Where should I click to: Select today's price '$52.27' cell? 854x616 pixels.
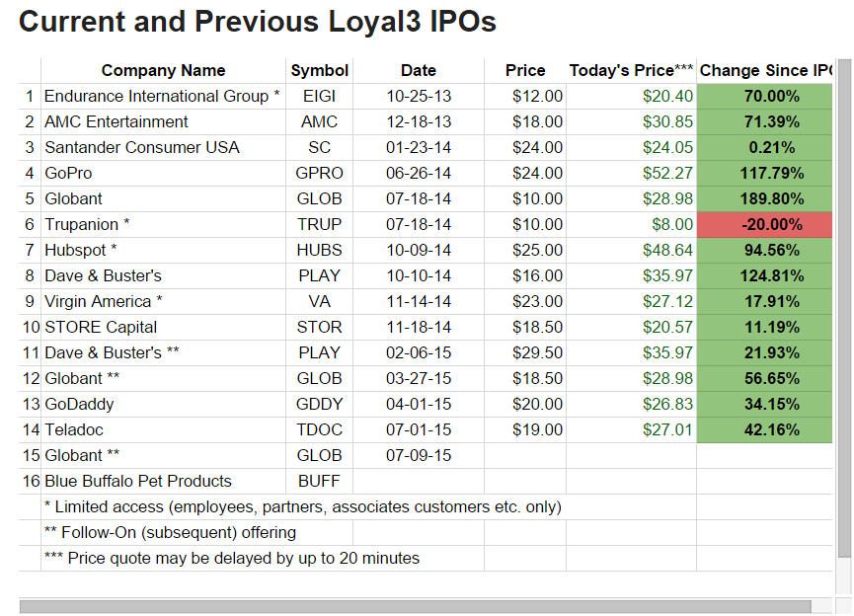pyautogui.click(x=631, y=173)
